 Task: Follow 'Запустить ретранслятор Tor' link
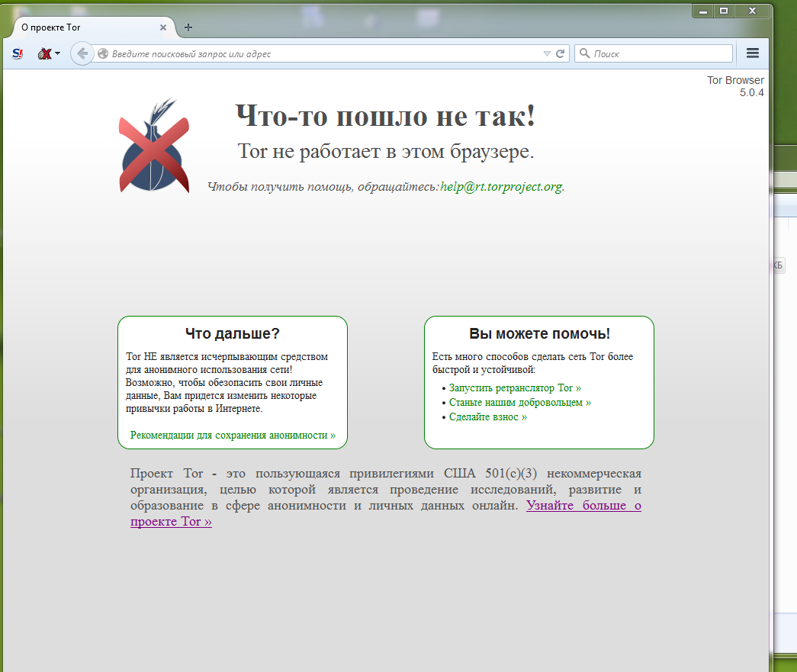click(515, 387)
